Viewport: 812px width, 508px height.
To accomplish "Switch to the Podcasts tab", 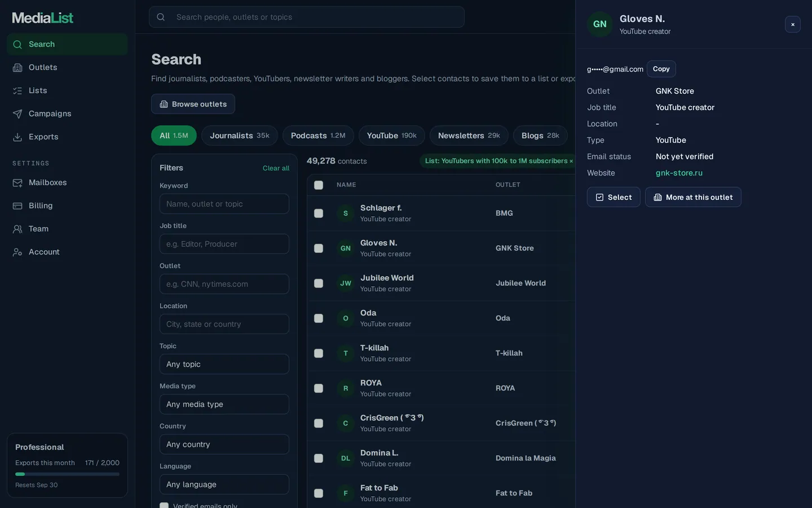I will pyautogui.click(x=318, y=135).
